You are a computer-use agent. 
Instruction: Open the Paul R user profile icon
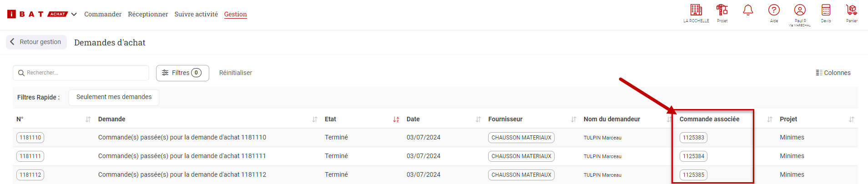pyautogui.click(x=800, y=10)
